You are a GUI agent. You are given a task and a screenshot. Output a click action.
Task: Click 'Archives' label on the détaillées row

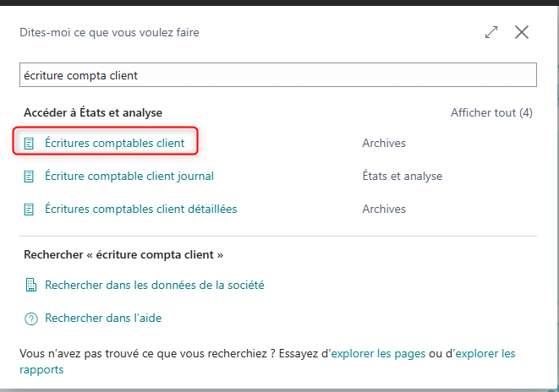(x=384, y=209)
